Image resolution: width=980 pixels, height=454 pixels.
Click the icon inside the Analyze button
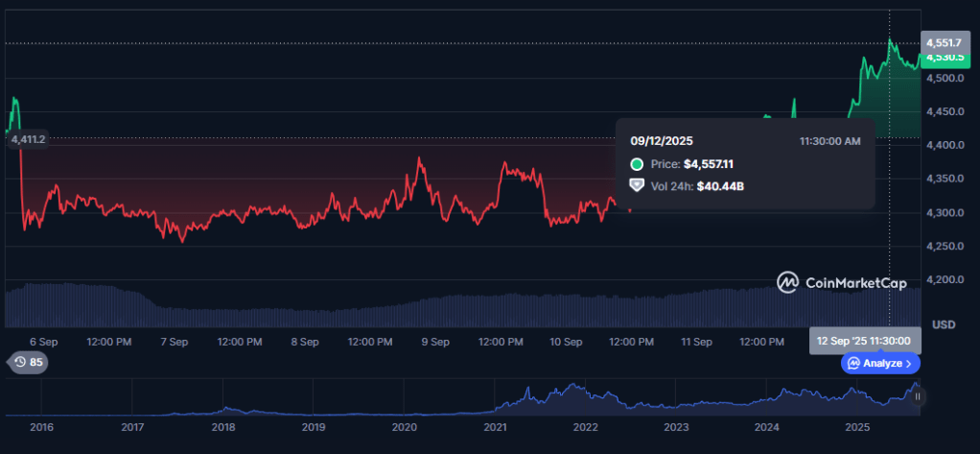pos(852,364)
